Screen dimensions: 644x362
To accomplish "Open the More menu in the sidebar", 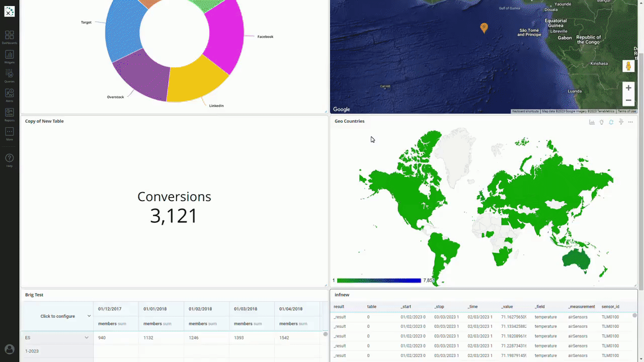I will [9, 133].
